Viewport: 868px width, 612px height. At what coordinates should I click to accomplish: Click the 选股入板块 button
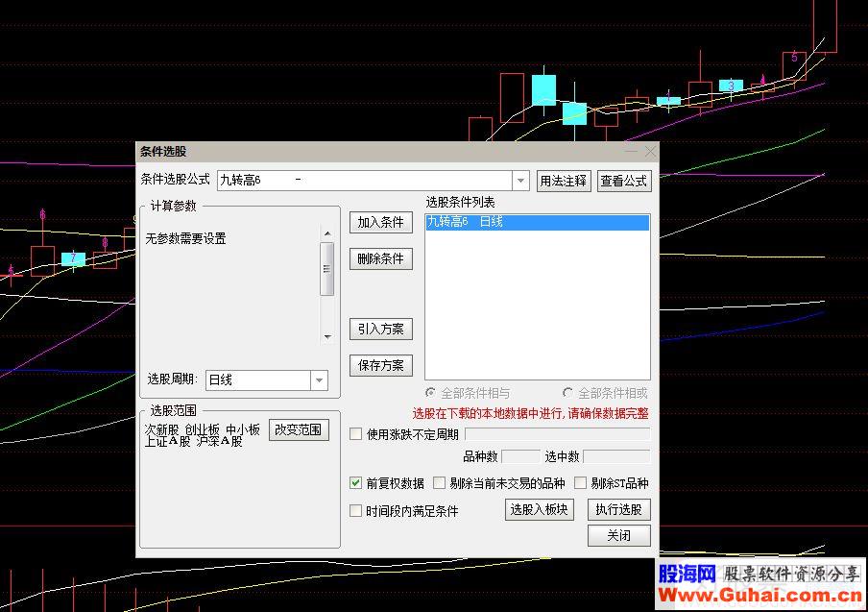[x=540, y=509]
